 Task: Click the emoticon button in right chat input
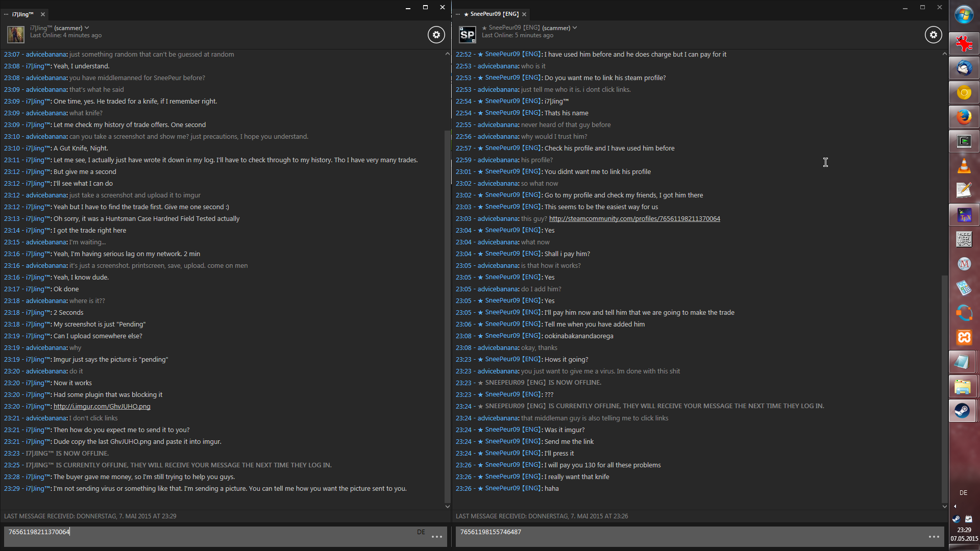934,537
